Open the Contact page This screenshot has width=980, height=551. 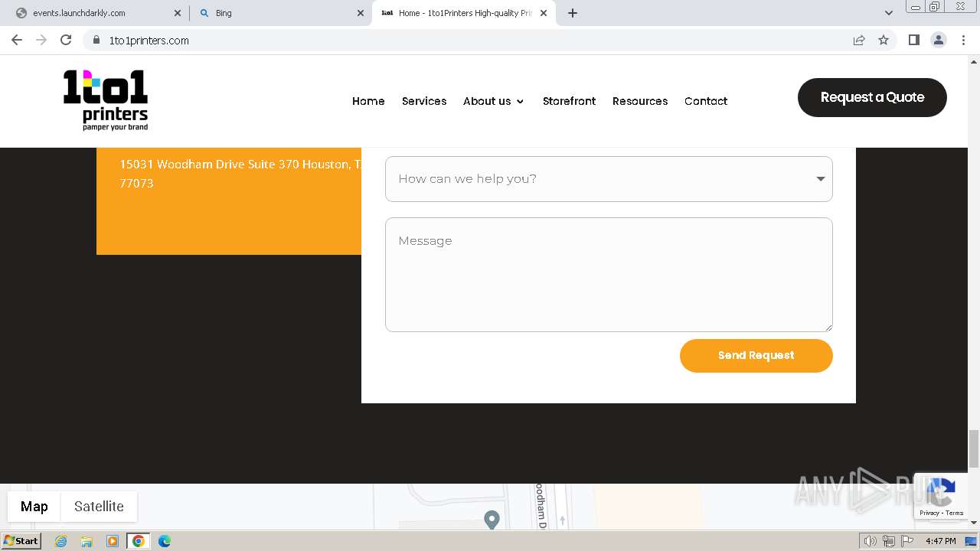coord(706,101)
